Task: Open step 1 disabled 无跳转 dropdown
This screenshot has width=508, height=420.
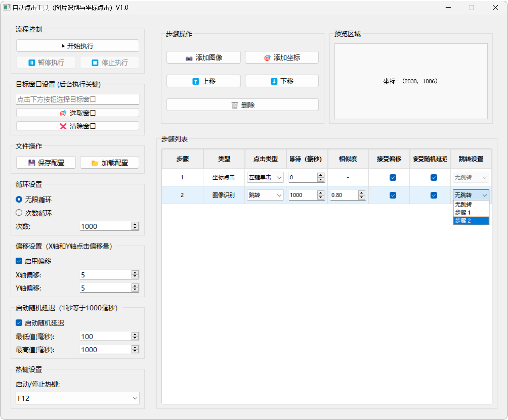Action: pyautogui.click(x=471, y=177)
